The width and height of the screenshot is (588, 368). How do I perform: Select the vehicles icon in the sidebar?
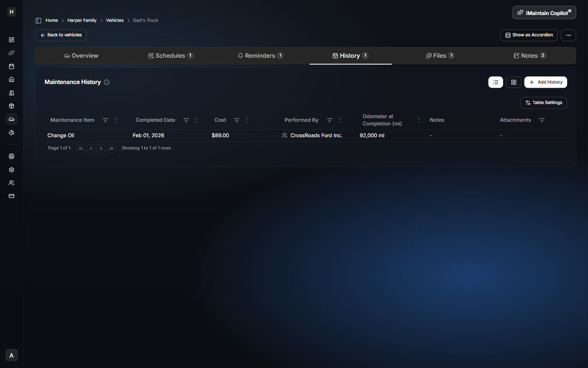pos(11,119)
